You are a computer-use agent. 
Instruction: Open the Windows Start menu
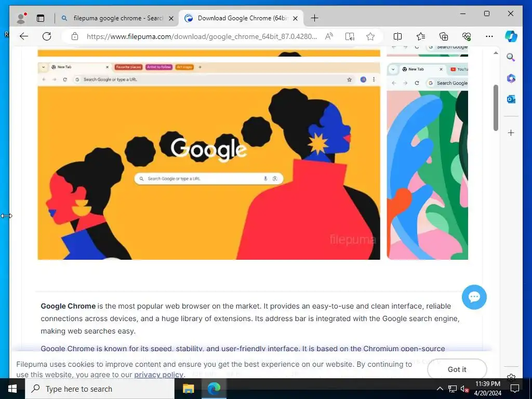pyautogui.click(x=12, y=389)
